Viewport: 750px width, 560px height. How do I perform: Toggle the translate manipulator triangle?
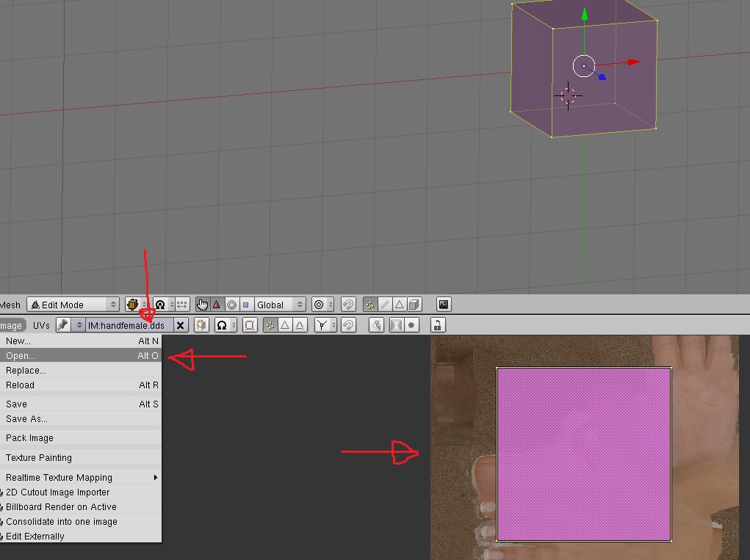217,305
